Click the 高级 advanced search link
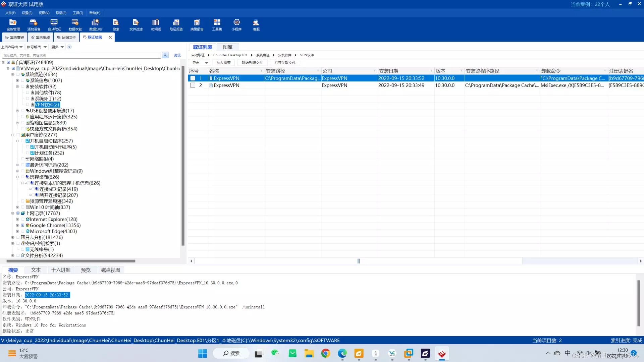 [x=177, y=55]
